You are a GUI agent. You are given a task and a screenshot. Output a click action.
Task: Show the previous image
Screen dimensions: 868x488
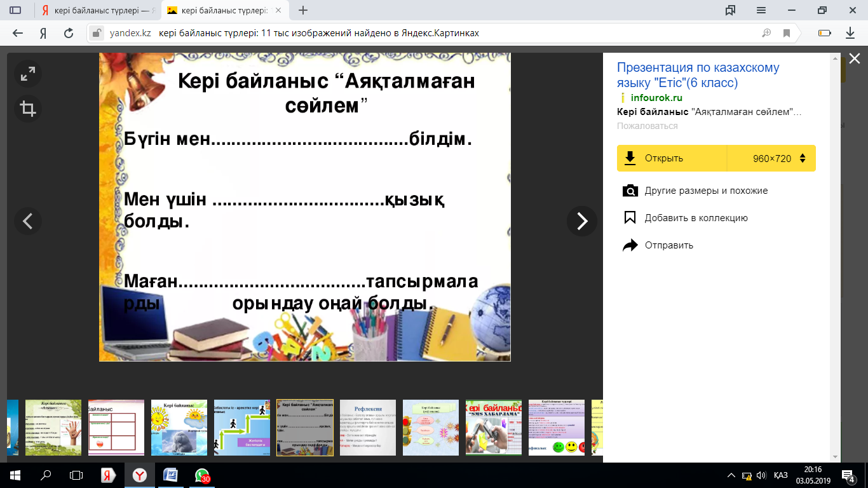tap(28, 221)
